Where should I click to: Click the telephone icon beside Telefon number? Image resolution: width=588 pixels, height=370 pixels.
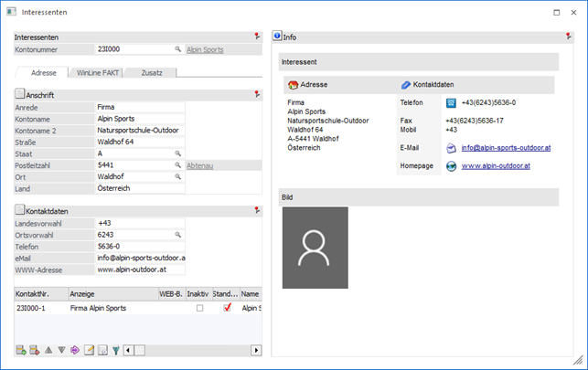pos(450,102)
